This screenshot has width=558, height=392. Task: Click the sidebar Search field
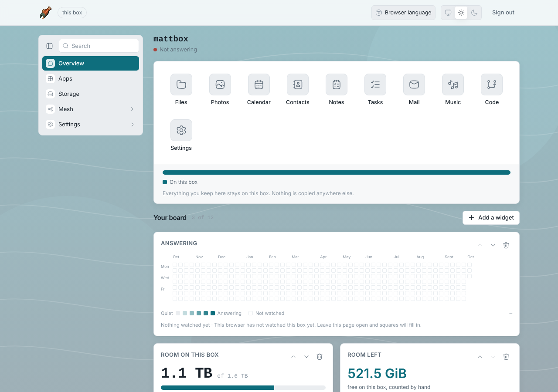(99, 46)
